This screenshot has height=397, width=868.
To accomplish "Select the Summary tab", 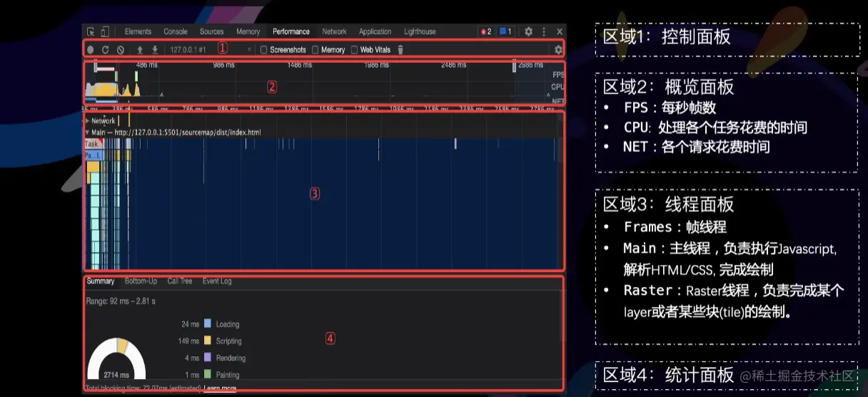I will pyautogui.click(x=101, y=281).
